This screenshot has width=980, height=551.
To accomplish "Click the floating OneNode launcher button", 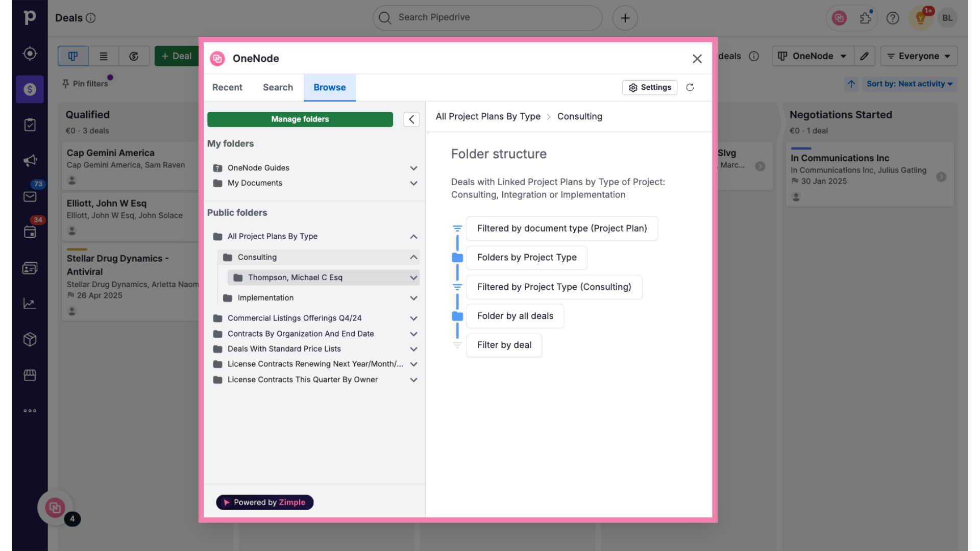I will coord(55,508).
